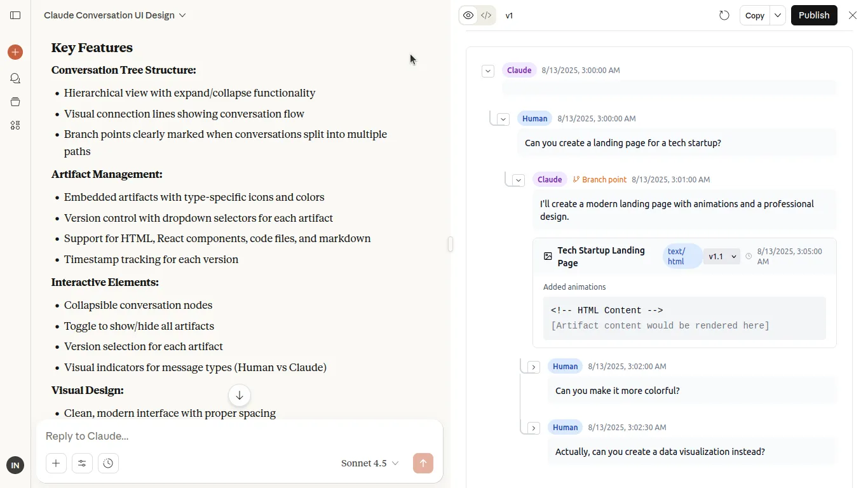Open the Sonnet 4.5 model selector
The width and height of the screenshot is (868, 488).
tap(370, 463)
